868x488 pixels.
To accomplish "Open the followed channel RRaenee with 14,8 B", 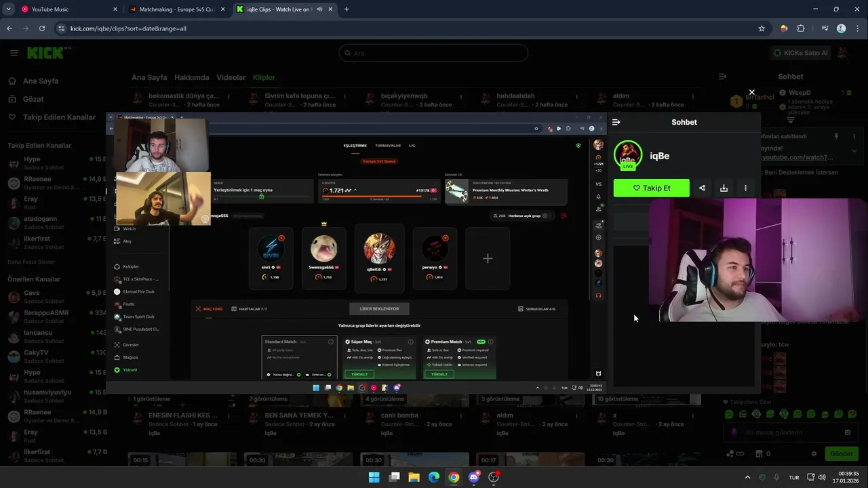I will click(x=54, y=183).
